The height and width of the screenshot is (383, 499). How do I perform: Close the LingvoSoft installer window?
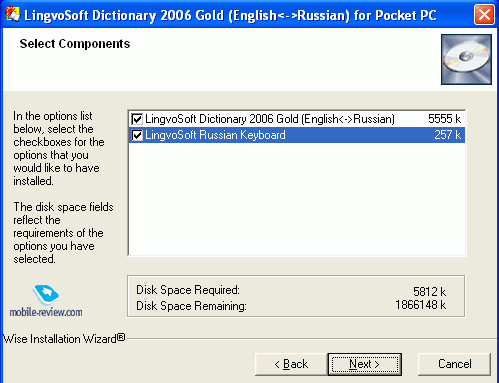click(x=484, y=15)
